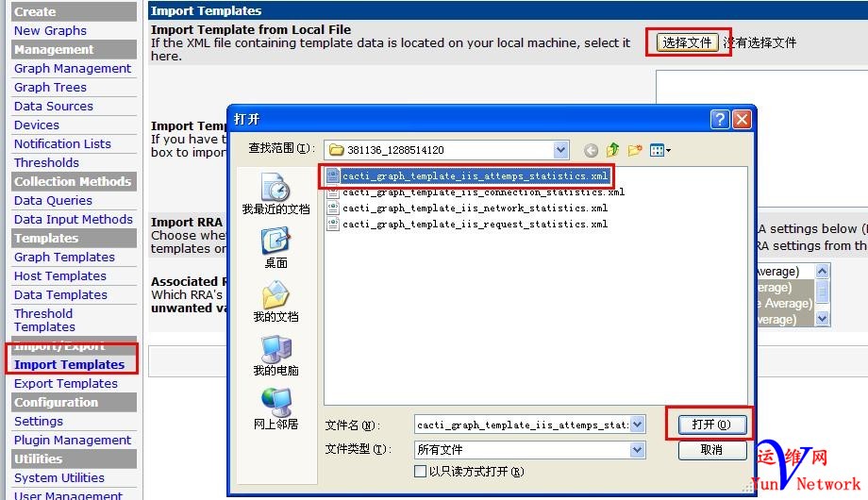
Task: Select the My Computer (我的电脑) icon
Action: [x=275, y=348]
